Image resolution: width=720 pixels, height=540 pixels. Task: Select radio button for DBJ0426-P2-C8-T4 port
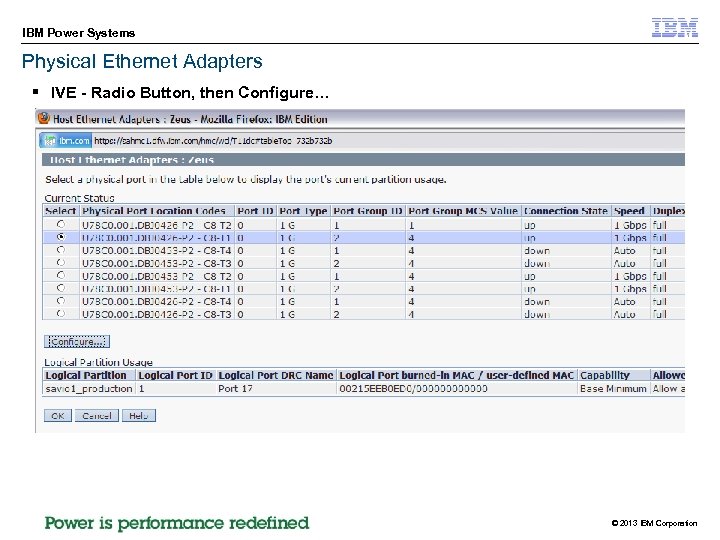pos(61,301)
